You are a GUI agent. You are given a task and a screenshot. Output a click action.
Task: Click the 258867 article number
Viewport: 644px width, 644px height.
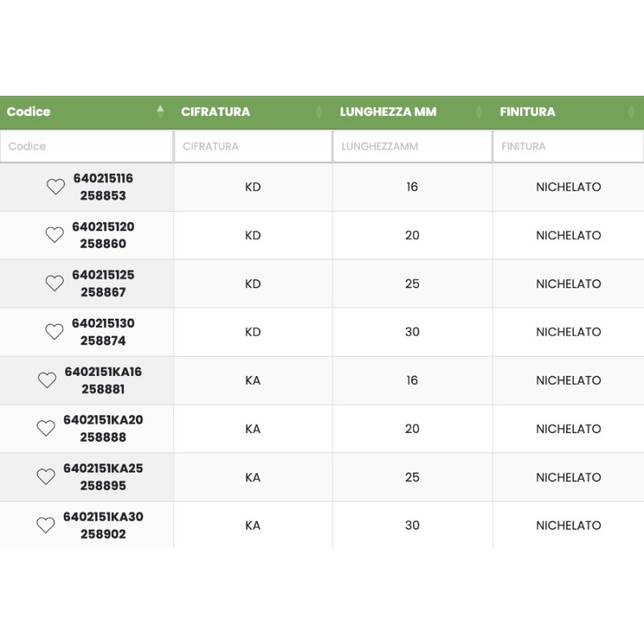pos(103,292)
